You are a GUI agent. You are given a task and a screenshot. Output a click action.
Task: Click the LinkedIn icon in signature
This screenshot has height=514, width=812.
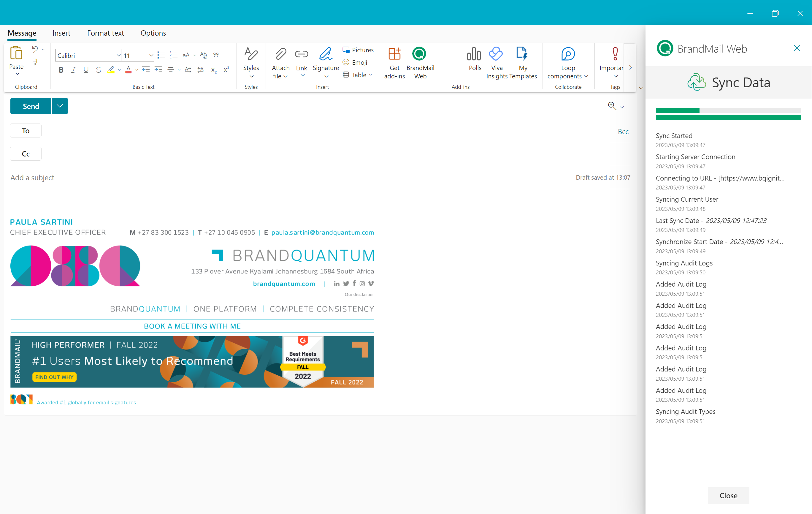tap(337, 284)
